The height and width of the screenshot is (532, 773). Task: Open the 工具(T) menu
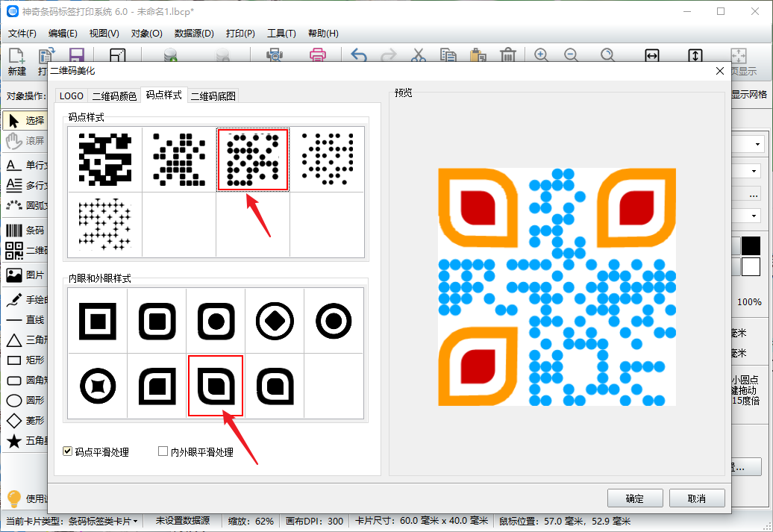coord(281,34)
